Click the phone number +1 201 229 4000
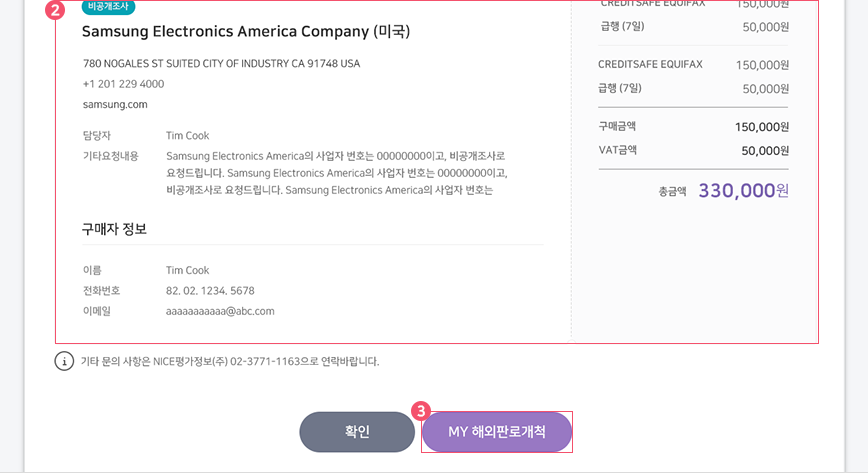Viewport: 868px width, 473px height. [x=123, y=84]
